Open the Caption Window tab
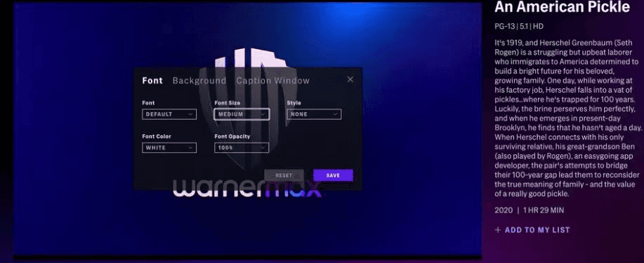This screenshot has width=644, height=263. [272, 81]
